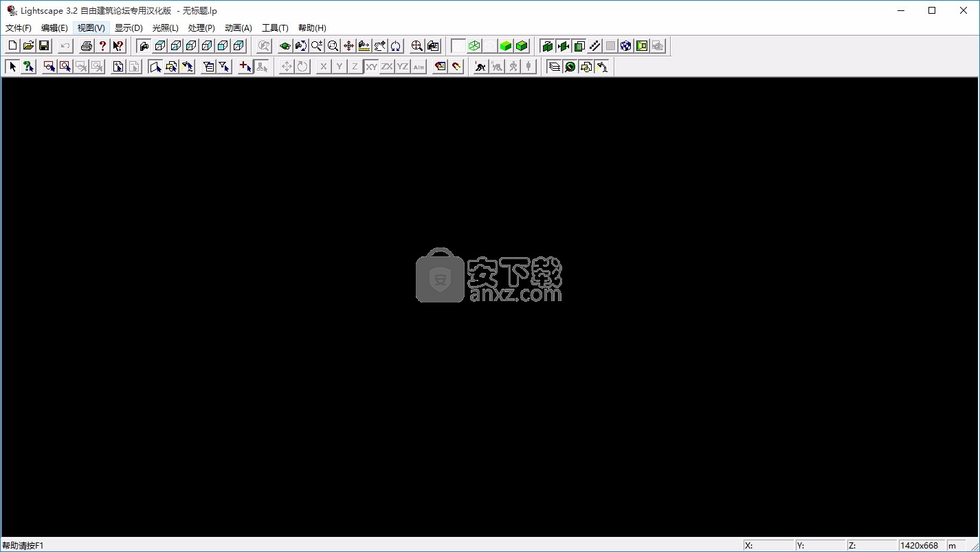Click the Z: coordinate field in status bar

(x=872, y=545)
